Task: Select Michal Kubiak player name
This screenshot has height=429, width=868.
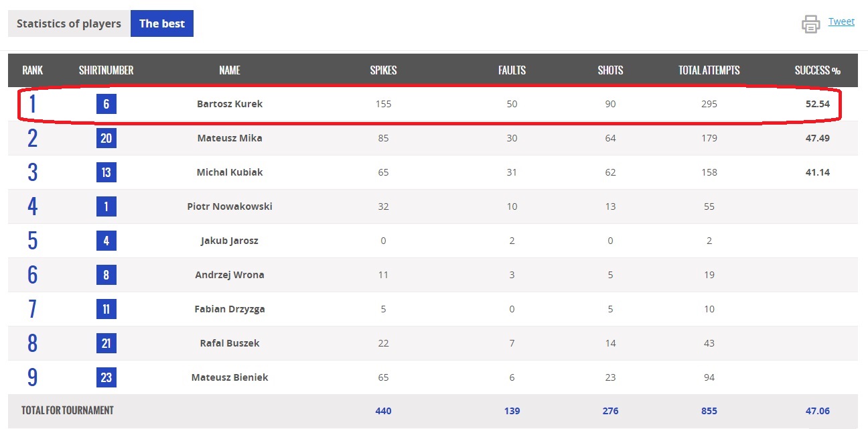Action: (230, 172)
